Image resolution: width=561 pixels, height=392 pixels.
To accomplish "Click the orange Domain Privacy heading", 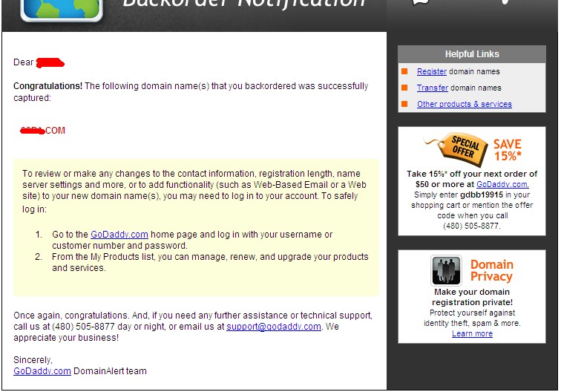I will pyautogui.click(x=491, y=270).
